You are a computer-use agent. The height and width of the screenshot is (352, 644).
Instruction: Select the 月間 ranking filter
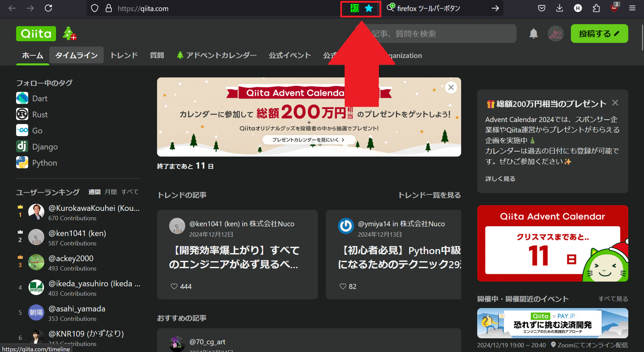(x=111, y=192)
